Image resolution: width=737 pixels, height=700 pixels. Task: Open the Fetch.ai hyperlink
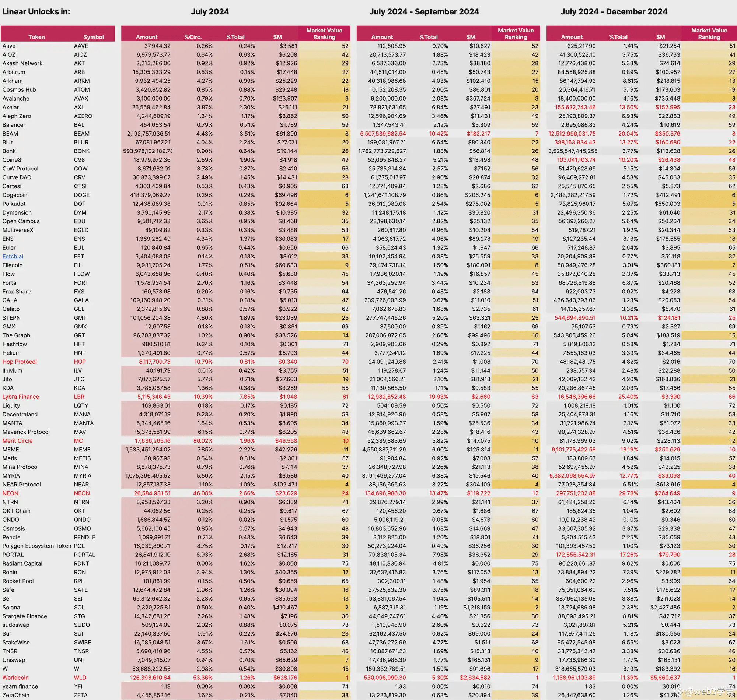click(13, 256)
